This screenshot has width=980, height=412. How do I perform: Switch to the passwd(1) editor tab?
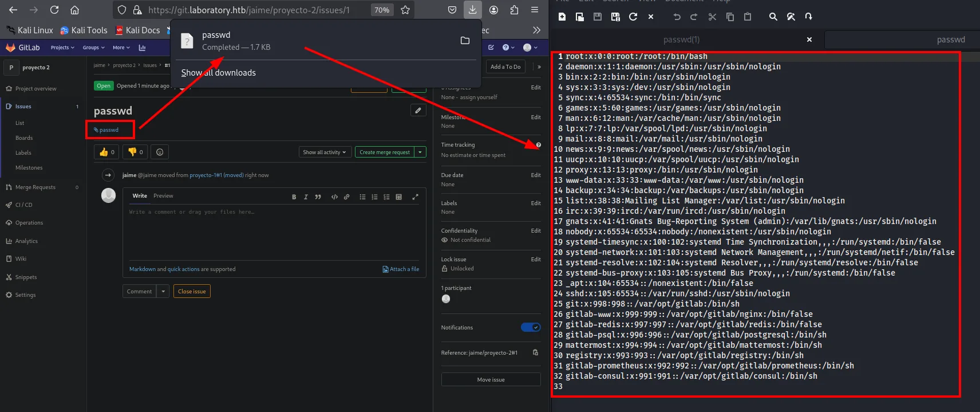pyautogui.click(x=681, y=40)
